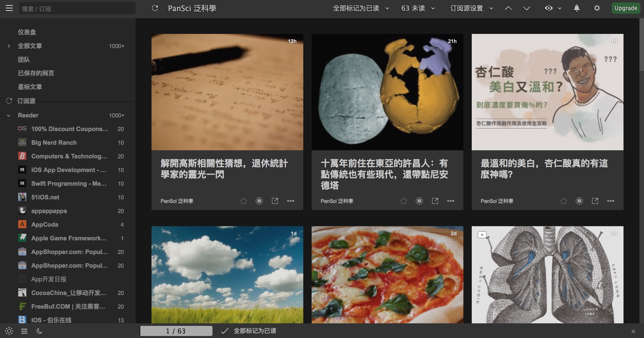Open 已保存的网页 in the sidebar
The height and width of the screenshot is (338, 644).
coord(36,73)
